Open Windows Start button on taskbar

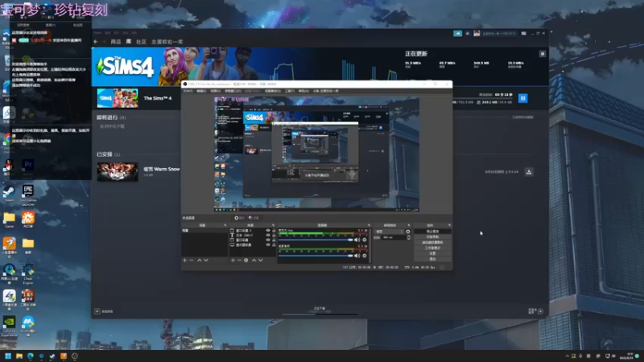click(x=8, y=356)
